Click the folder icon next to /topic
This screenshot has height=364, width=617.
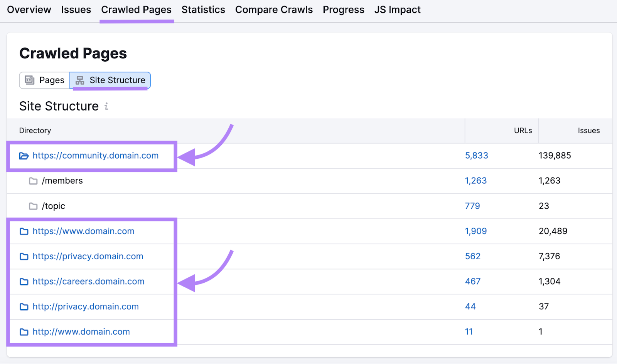(x=33, y=206)
